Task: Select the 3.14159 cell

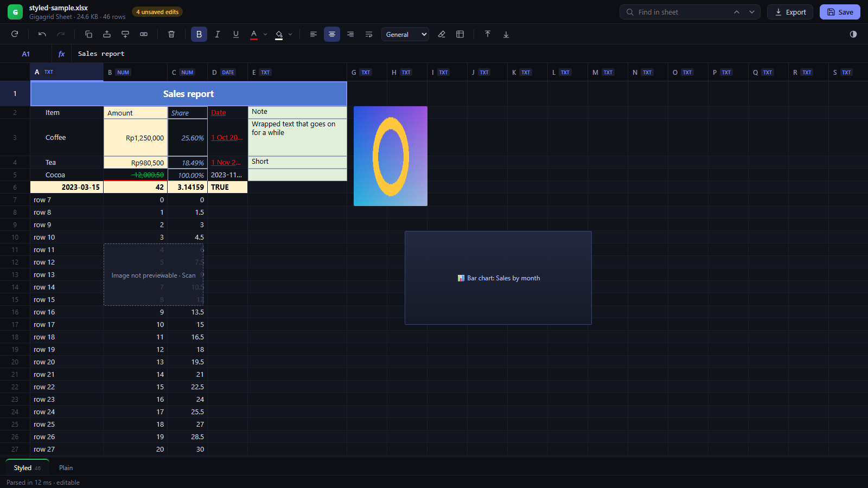Action: (x=188, y=187)
